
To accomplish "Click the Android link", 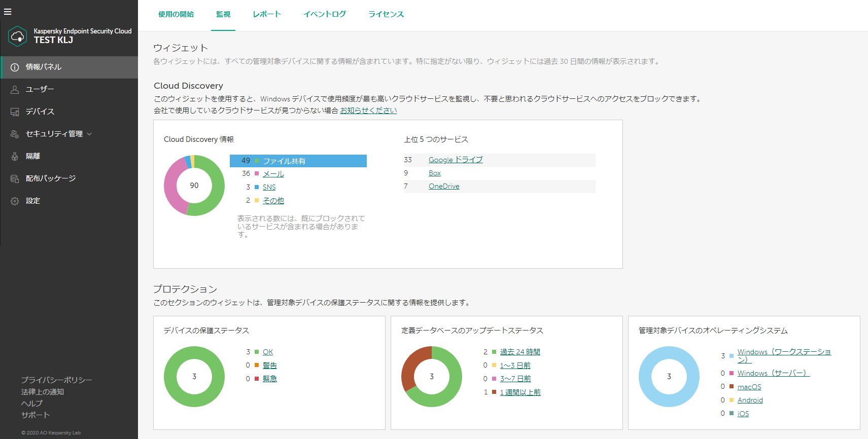I will click(750, 400).
